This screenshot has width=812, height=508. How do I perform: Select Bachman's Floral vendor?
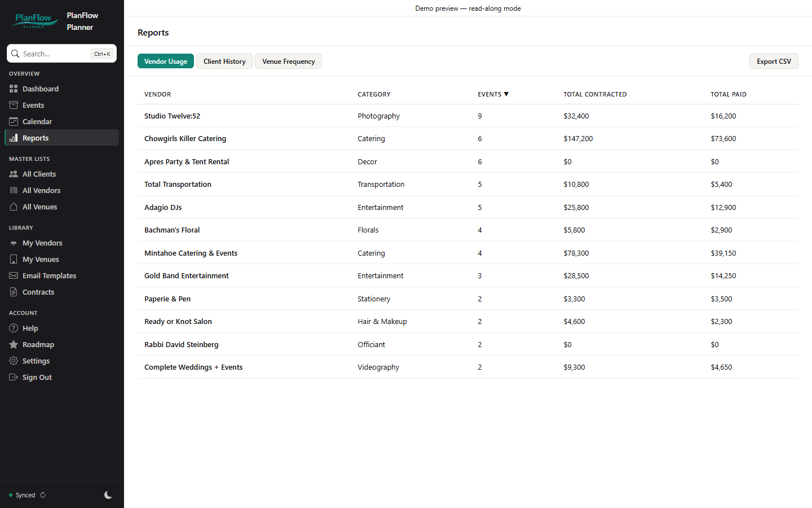[468, 230]
